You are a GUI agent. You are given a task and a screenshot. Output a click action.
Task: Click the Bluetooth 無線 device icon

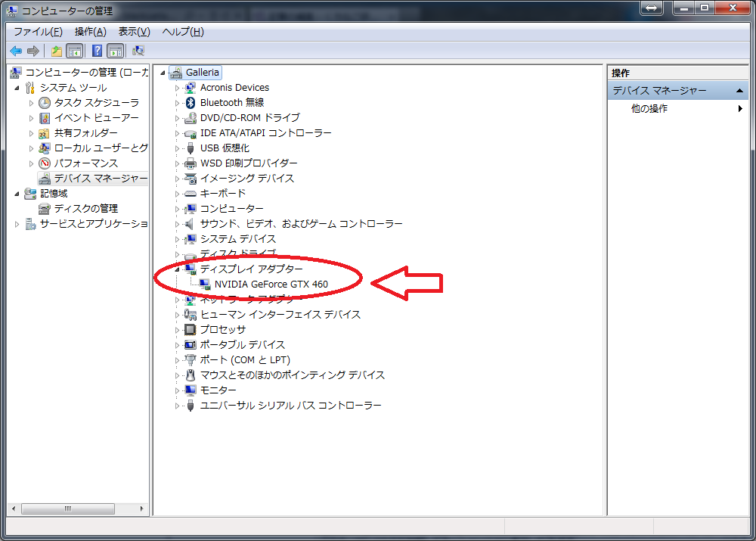(x=191, y=102)
